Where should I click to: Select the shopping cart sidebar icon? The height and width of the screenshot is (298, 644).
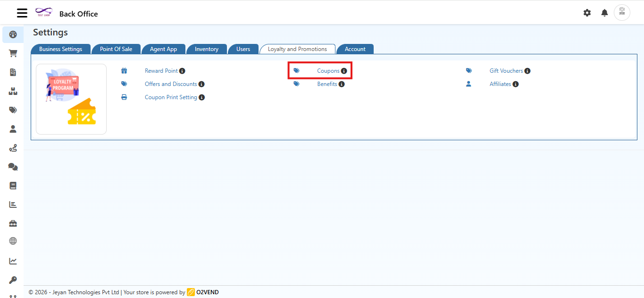pyautogui.click(x=12, y=53)
